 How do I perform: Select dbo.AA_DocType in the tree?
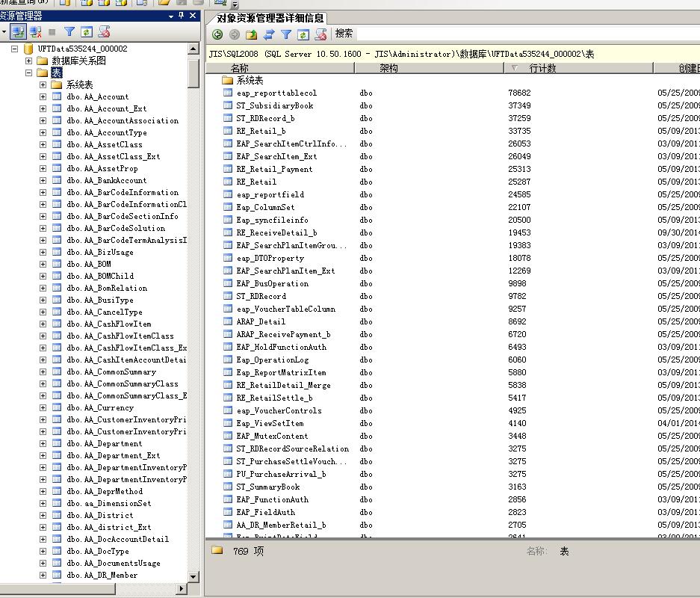(x=97, y=551)
